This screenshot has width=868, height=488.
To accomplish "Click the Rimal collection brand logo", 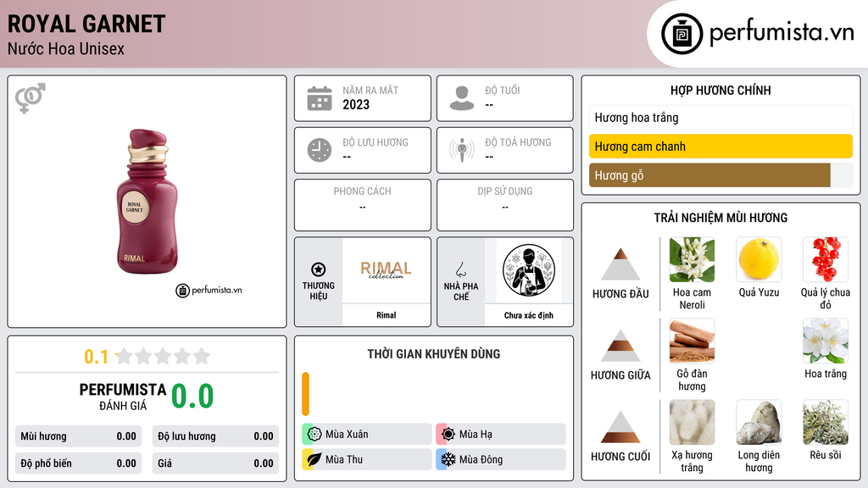I will tap(386, 270).
